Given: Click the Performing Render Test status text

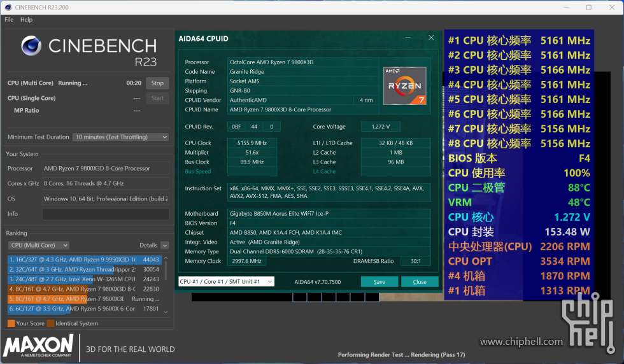Looking at the screenshot, I should click(401, 354).
